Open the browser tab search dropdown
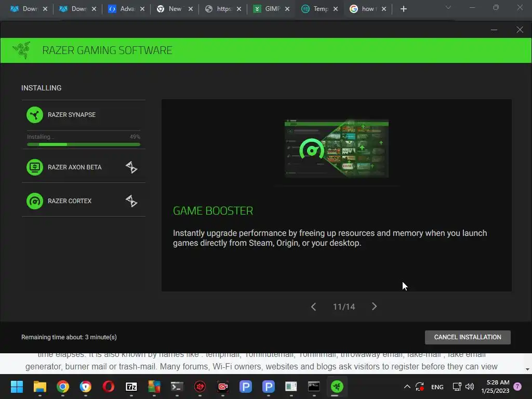This screenshot has height=399, width=532. pos(448,7)
